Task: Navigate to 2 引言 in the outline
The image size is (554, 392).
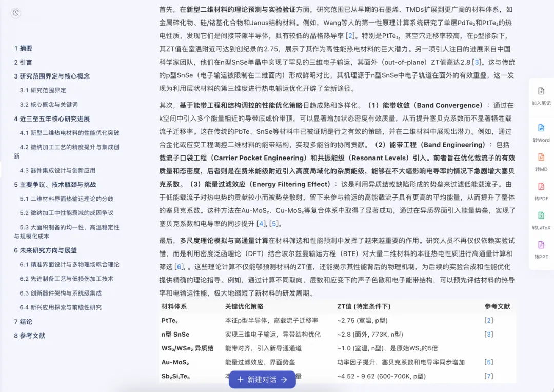Action: [x=24, y=62]
